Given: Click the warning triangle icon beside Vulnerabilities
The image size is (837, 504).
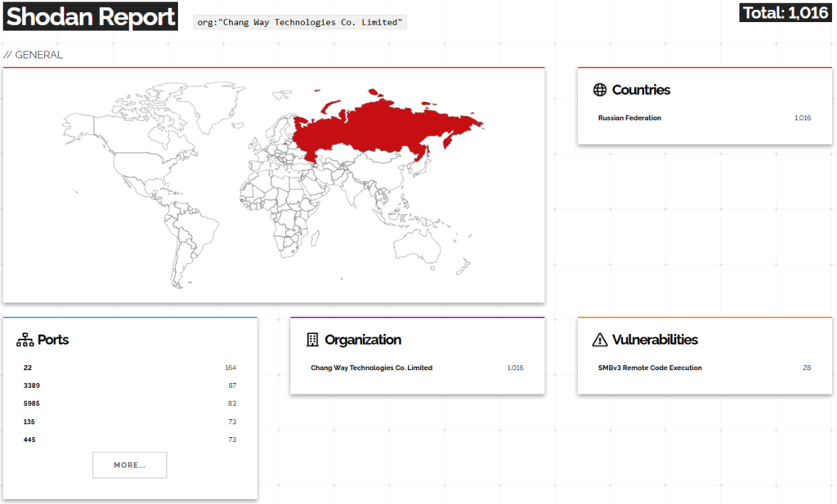Looking at the screenshot, I should pos(600,340).
